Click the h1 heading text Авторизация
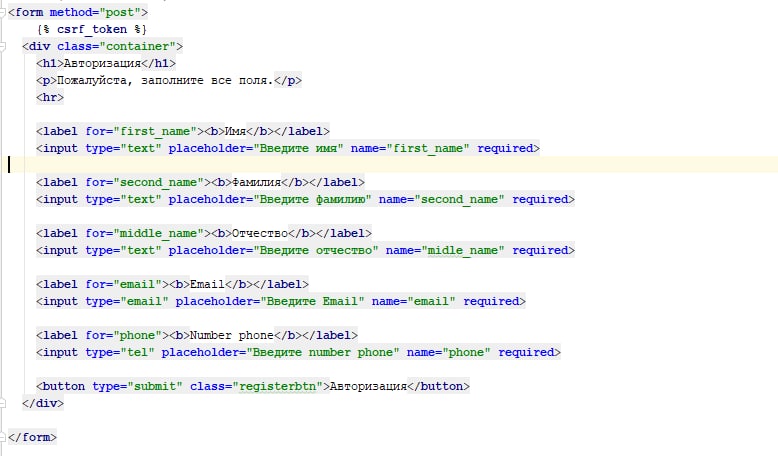 coord(102,64)
